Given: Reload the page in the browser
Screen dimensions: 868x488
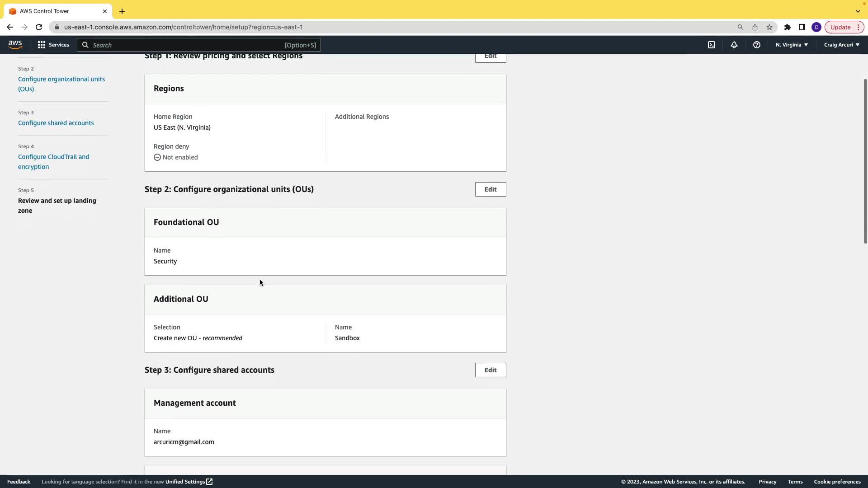Looking at the screenshot, I should pos(39,27).
